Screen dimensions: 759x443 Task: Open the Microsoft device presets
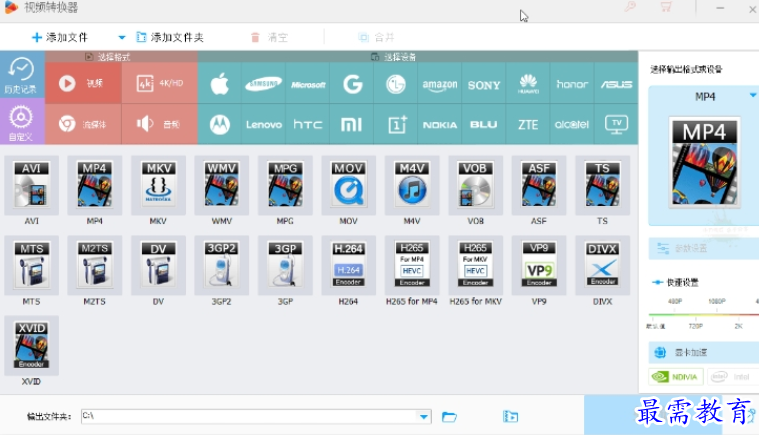click(x=308, y=83)
